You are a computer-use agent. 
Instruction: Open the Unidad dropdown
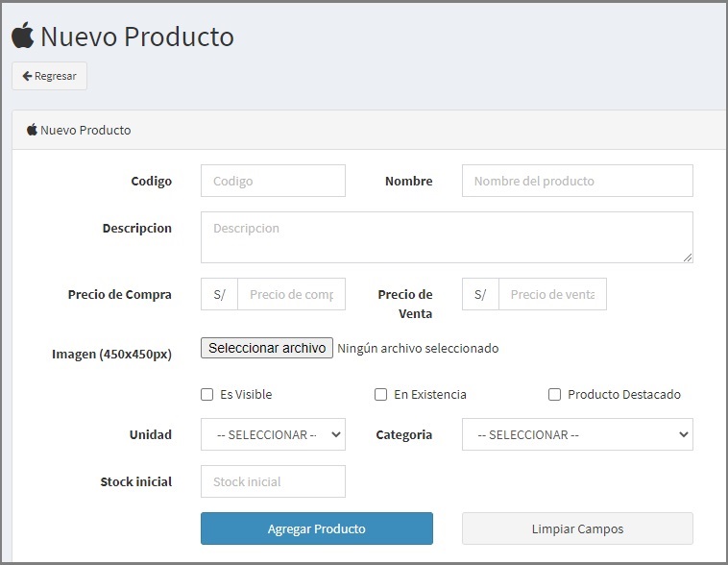[x=273, y=434]
